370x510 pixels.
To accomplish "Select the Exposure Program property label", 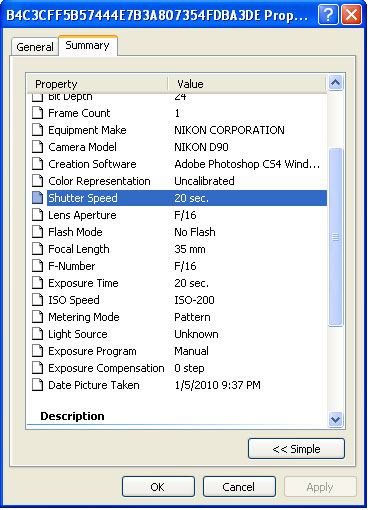I will point(92,351).
